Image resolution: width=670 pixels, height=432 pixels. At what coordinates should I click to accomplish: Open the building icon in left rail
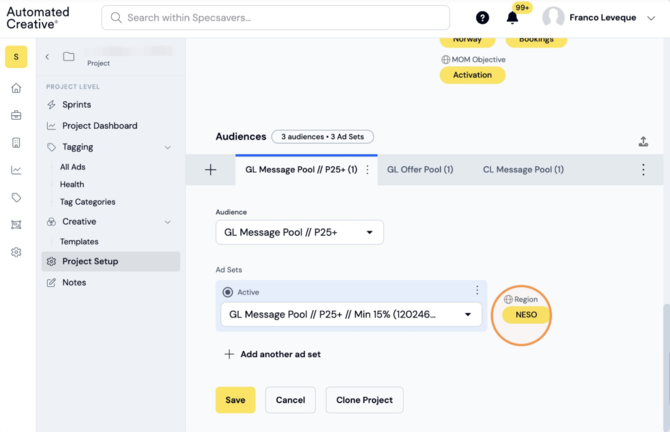pos(16,143)
